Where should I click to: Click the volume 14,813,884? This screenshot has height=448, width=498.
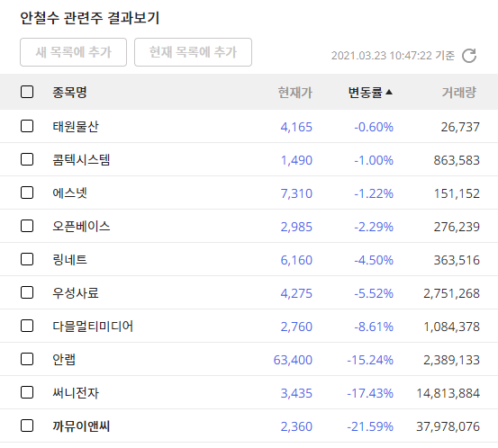coord(448,394)
